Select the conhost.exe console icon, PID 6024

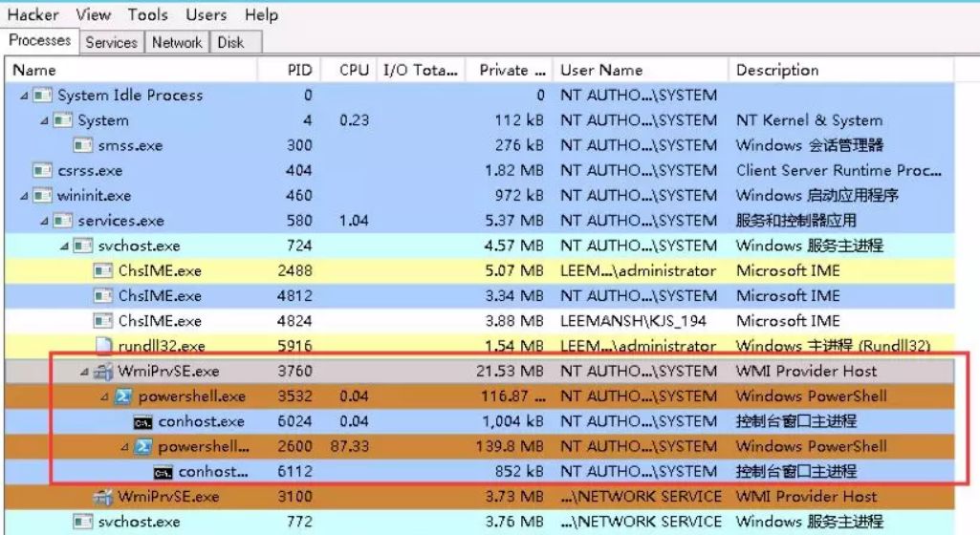click(x=142, y=422)
